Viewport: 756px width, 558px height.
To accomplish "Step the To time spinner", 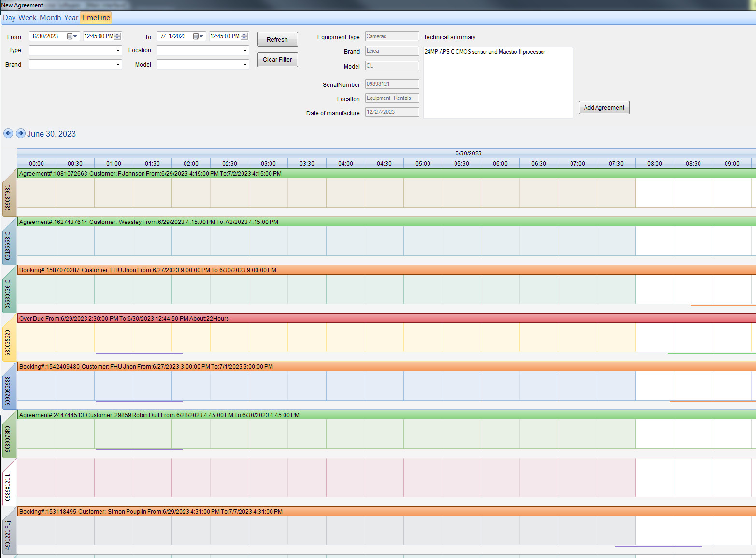I will tap(244, 36).
